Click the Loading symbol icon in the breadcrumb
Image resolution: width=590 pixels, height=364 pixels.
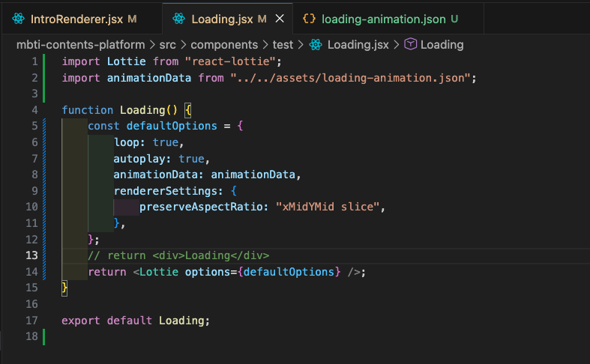tap(410, 45)
